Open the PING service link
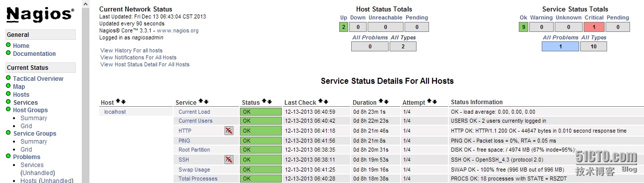Viewport: 644px width, 183px height. coord(184,141)
